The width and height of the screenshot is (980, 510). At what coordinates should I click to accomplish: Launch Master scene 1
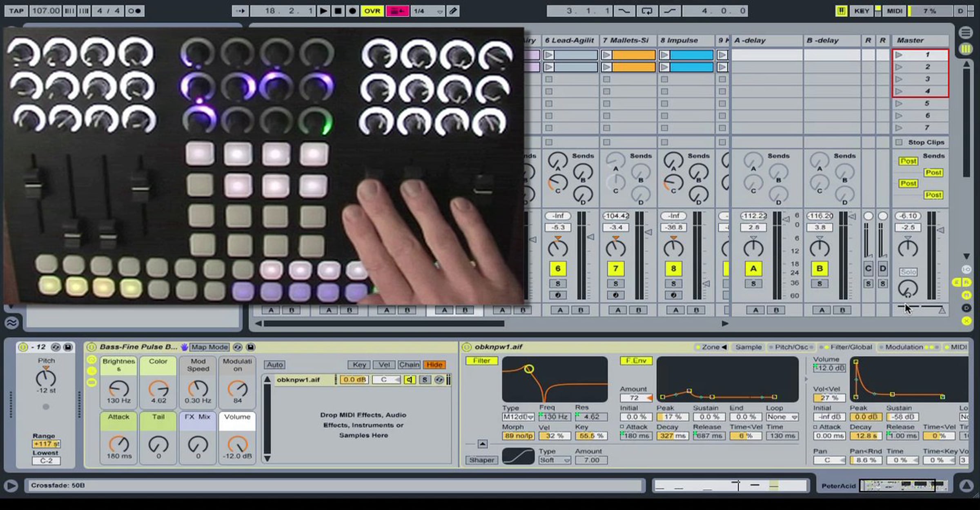899,55
